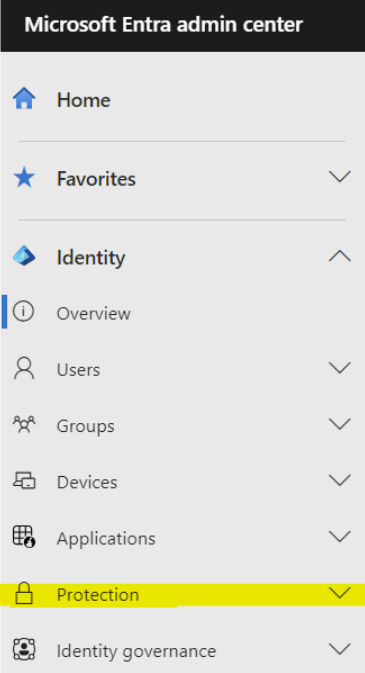Expand the Applications submenu chevron
The image size is (365, 673).
(x=340, y=537)
